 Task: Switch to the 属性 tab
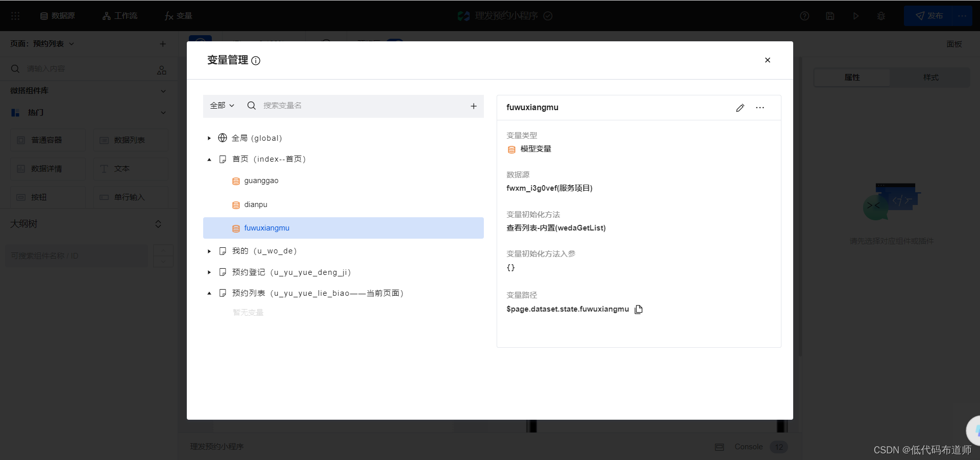852,78
